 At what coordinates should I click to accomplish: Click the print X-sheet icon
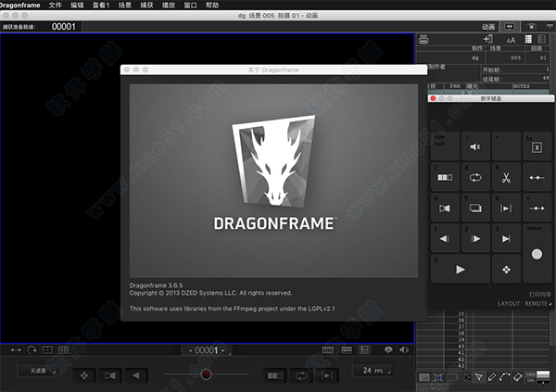423,39
